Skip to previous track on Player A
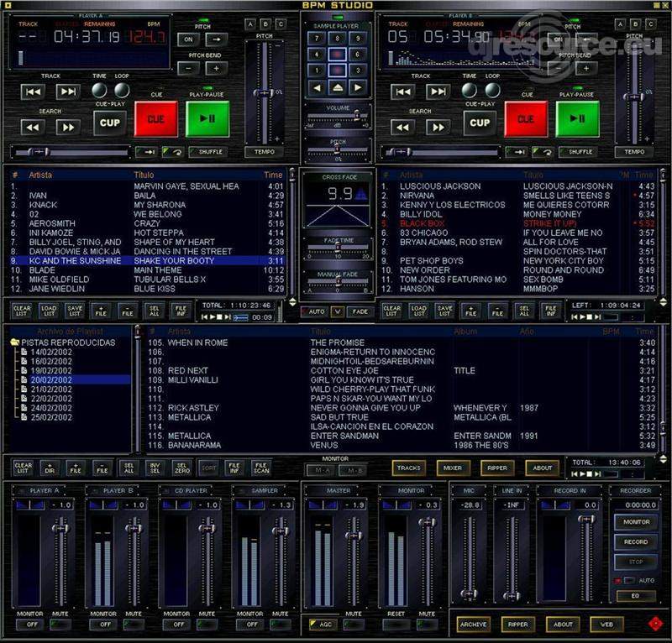The image size is (672, 643). 33,91
